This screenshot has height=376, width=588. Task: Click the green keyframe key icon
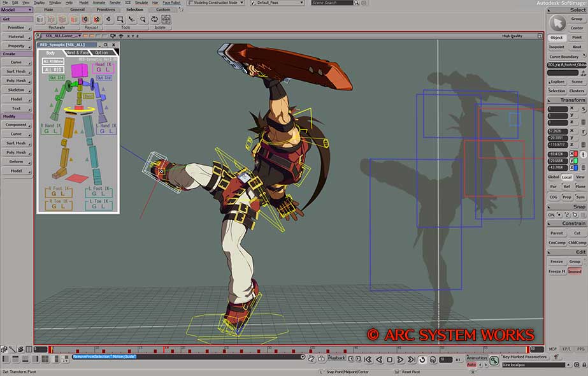[x=494, y=361]
